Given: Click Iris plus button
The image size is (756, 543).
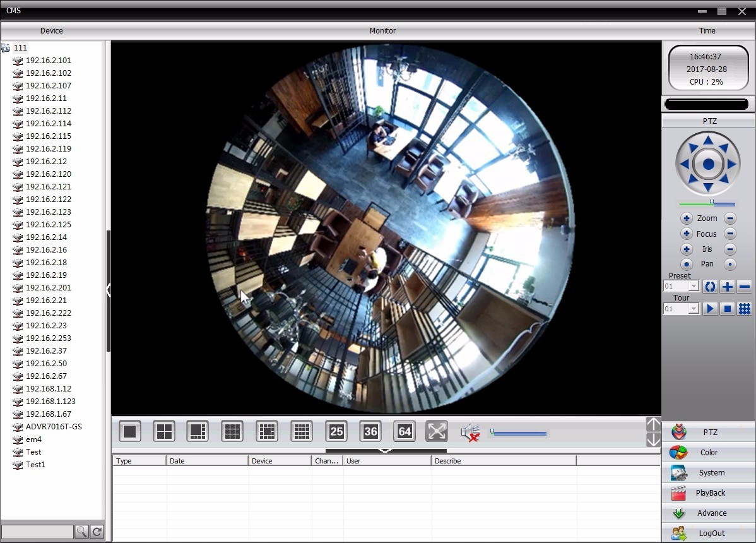Looking at the screenshot, I should click(x=687, y=249).
